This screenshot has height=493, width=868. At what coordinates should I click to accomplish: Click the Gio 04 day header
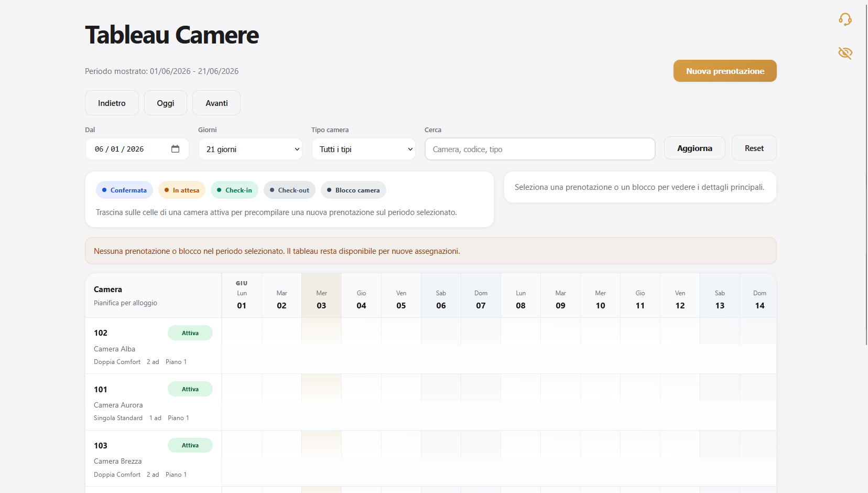[x=361, y=295]
